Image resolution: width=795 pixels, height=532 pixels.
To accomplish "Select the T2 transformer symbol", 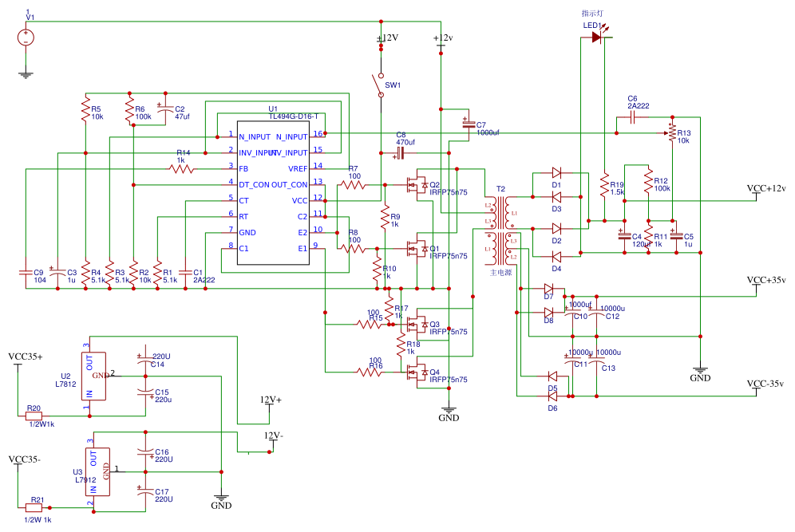I will [501, 231].
